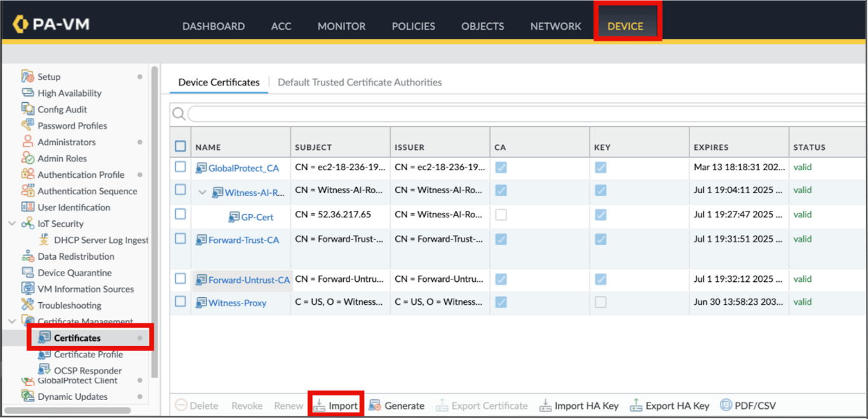Click the Dynamic Updates sidebar icon

point(27,397)
